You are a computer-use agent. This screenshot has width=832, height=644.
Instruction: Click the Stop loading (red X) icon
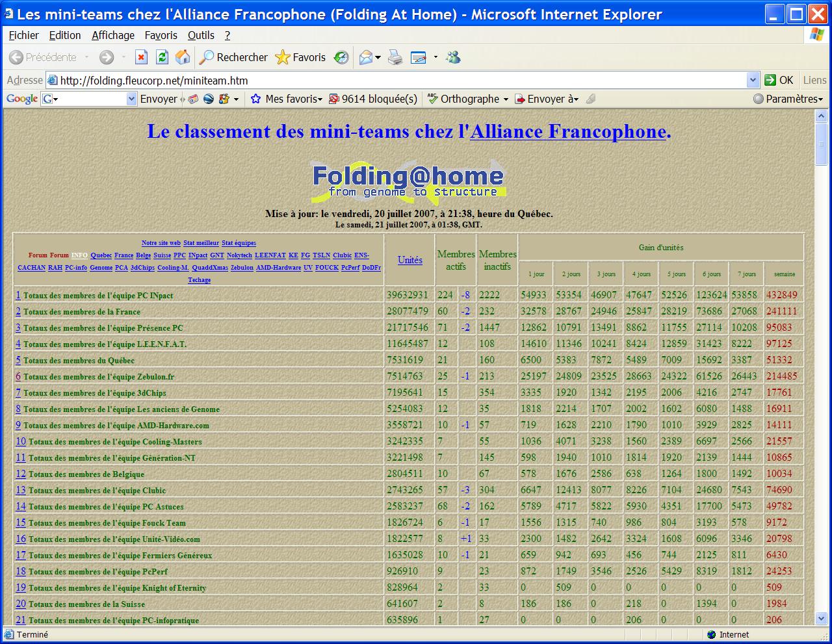click(141, 58)
